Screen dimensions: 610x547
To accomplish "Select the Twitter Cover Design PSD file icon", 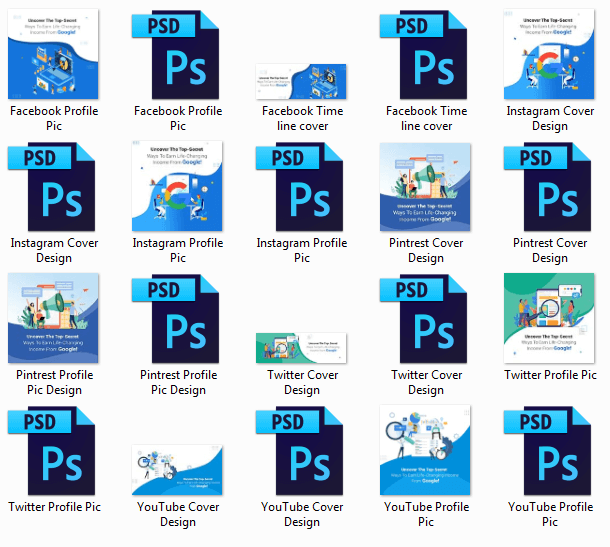I will tap(424, 319).
